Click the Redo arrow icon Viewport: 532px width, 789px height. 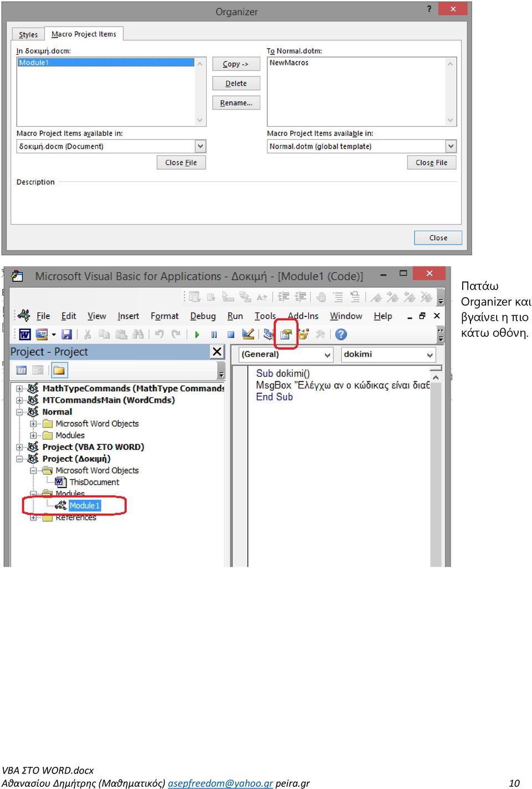[x=176, y=334]
